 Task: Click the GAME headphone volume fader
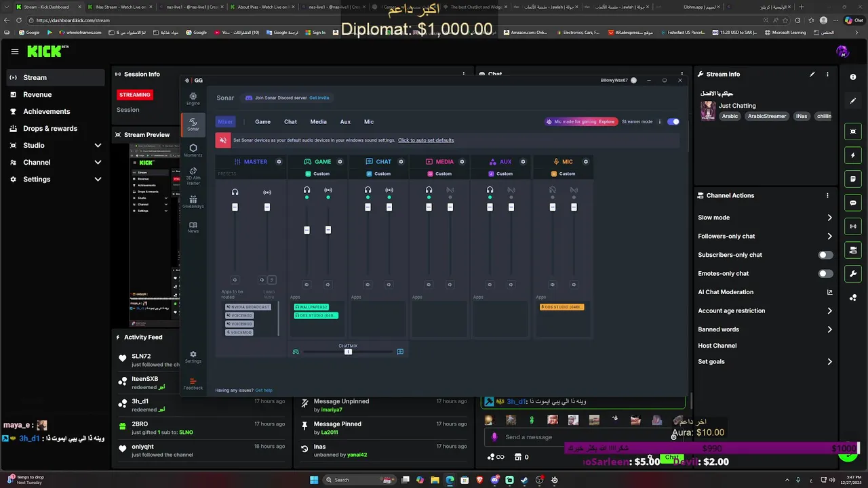307,230
